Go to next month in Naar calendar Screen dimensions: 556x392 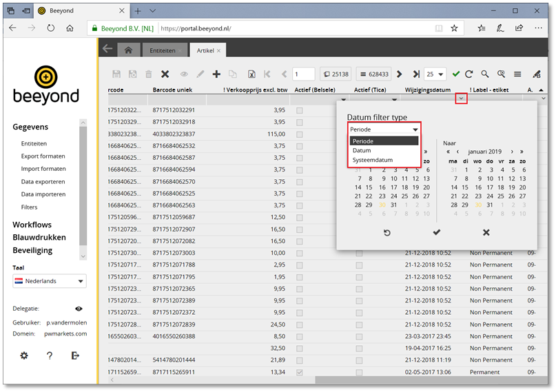click(x=512, y=152)
